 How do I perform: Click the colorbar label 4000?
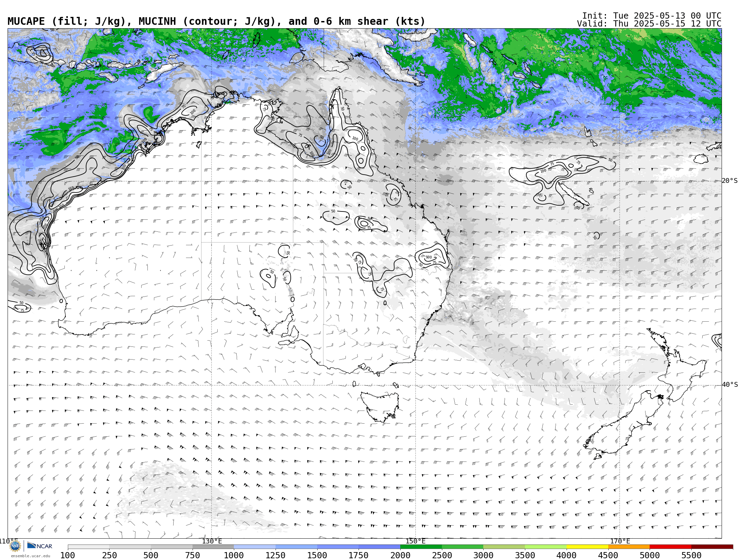pyautogui.click(x=567, y=556)
